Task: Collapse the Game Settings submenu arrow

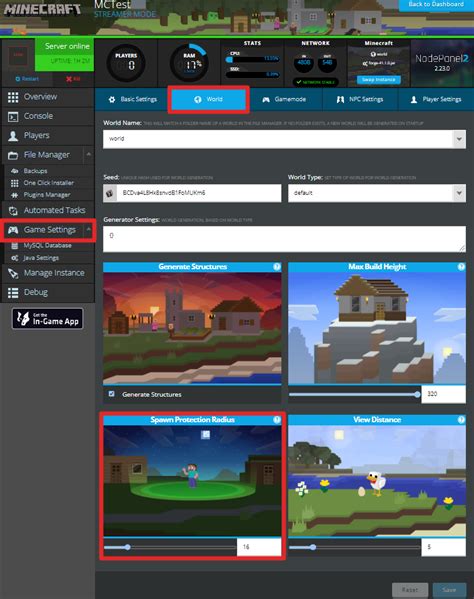Action: 89,229
